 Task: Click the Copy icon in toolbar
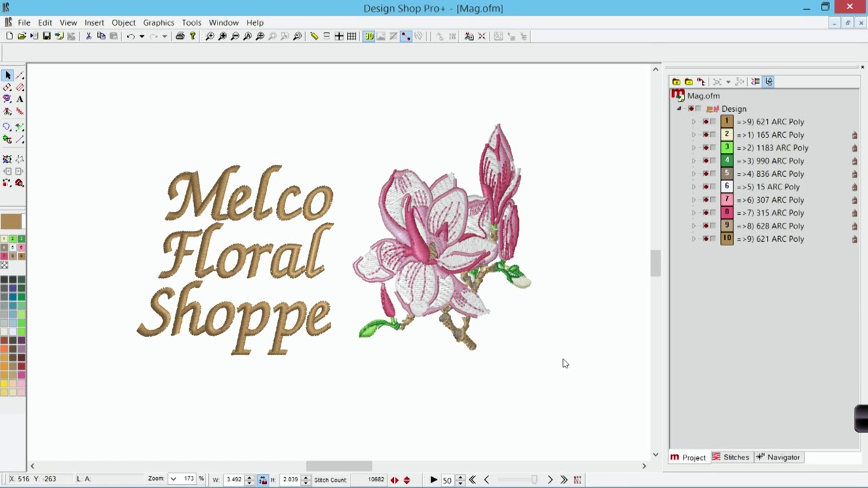pos(101,36)
